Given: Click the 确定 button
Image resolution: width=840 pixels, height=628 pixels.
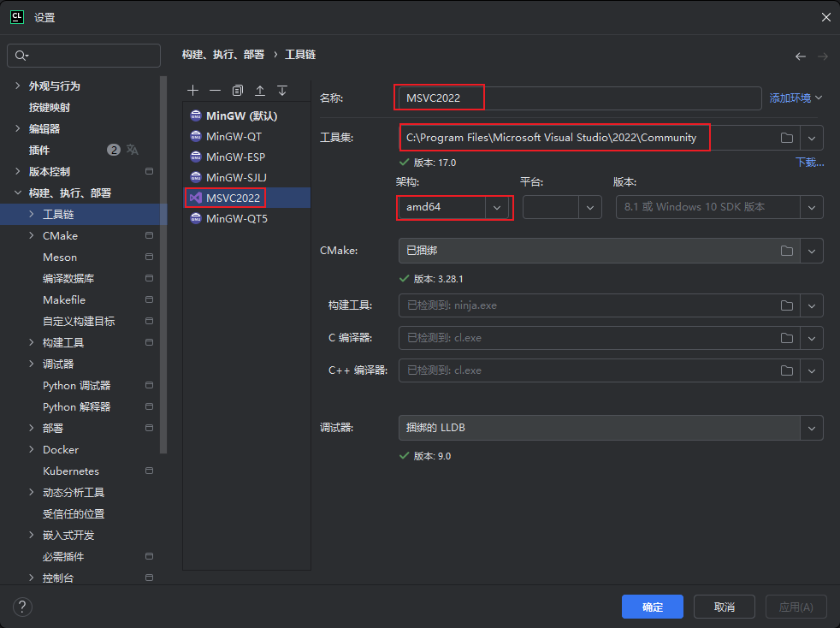Looking at the screenshot, I should coord(653,607).
